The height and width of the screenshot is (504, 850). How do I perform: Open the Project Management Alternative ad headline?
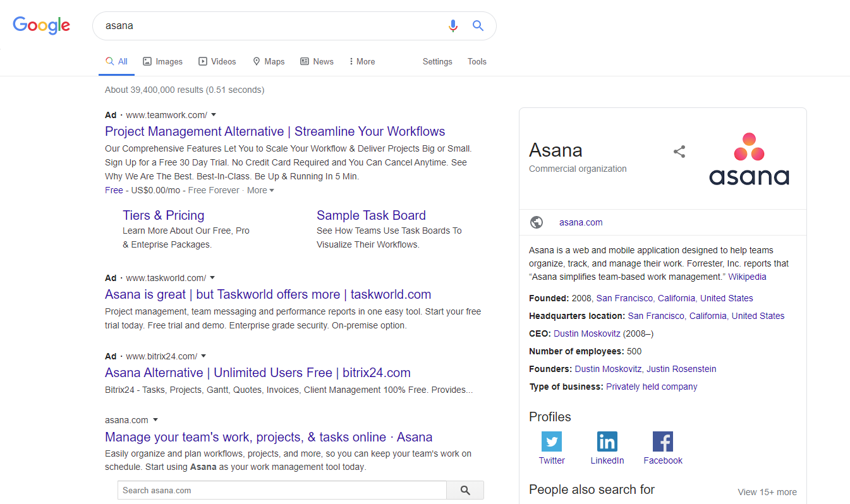pyautogui.click(x=275, y=131)
